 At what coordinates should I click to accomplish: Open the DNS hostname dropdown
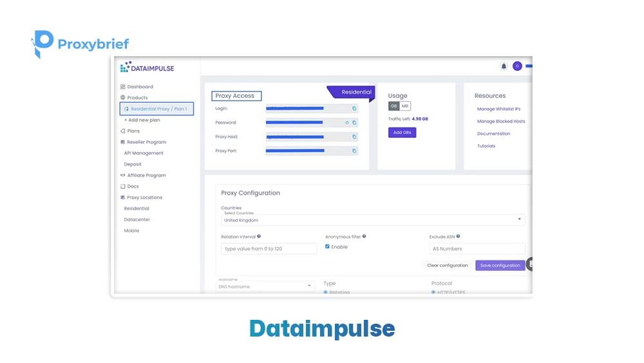[265, 286]
